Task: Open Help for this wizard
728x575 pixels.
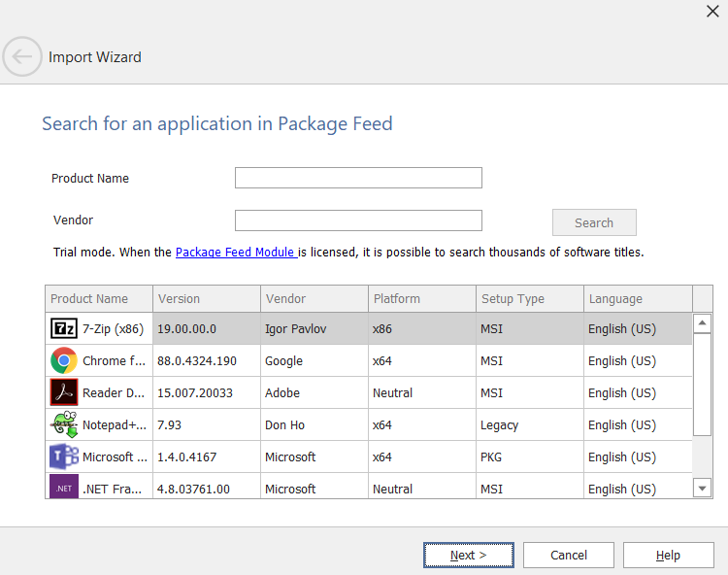Action: point(668,556)
